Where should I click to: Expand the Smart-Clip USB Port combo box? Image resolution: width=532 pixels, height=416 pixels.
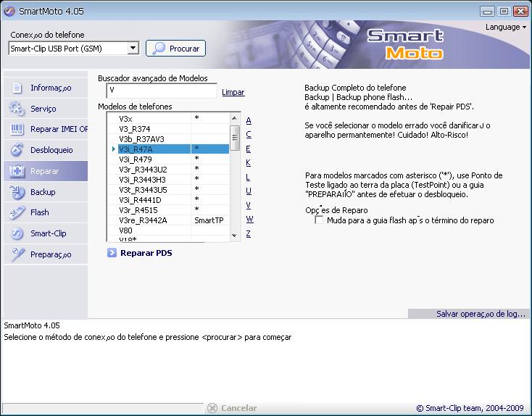(133, 48)
